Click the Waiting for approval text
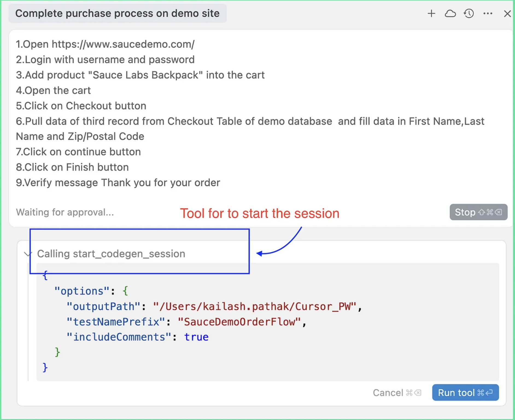 65,212
